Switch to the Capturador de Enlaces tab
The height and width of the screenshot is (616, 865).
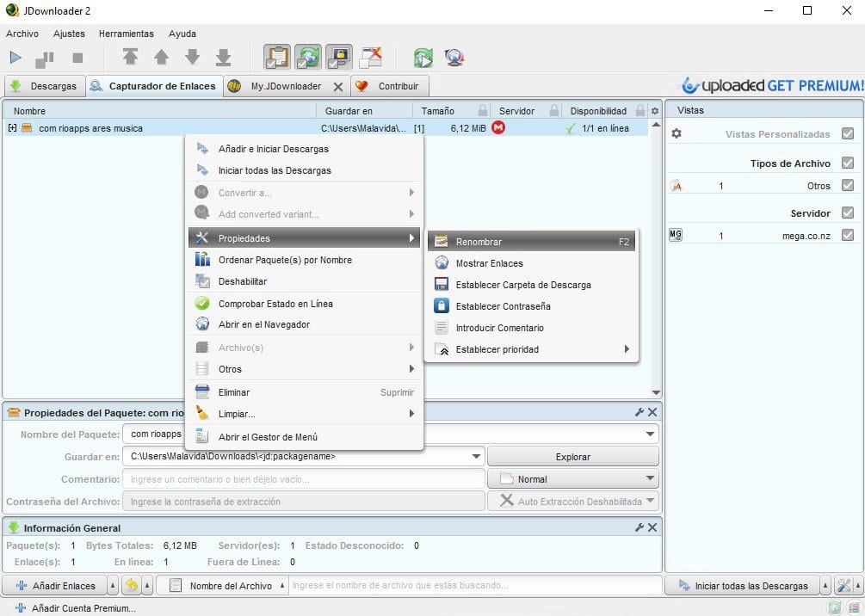[x=154, y=86]
